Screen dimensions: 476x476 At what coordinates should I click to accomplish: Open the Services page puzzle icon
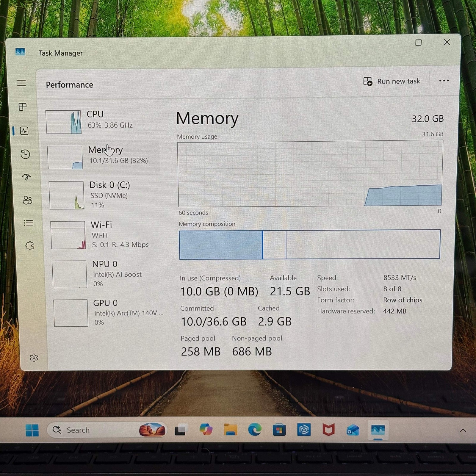pyautogui.click(x=29, y=246)
